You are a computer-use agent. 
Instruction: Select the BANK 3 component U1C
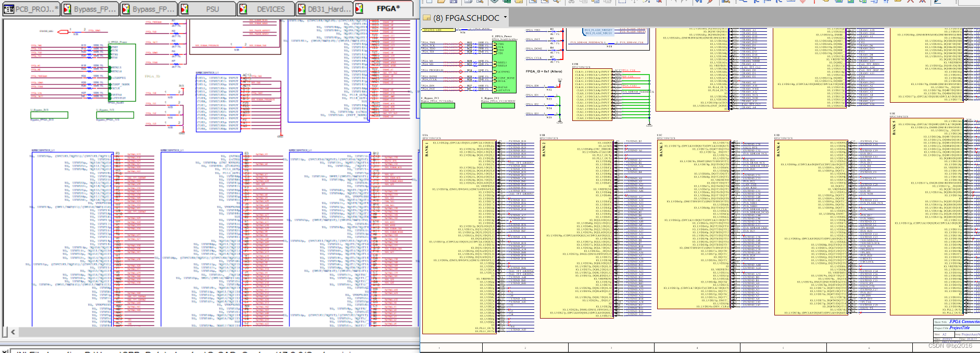pyautogui.click(x=694, y=224)
